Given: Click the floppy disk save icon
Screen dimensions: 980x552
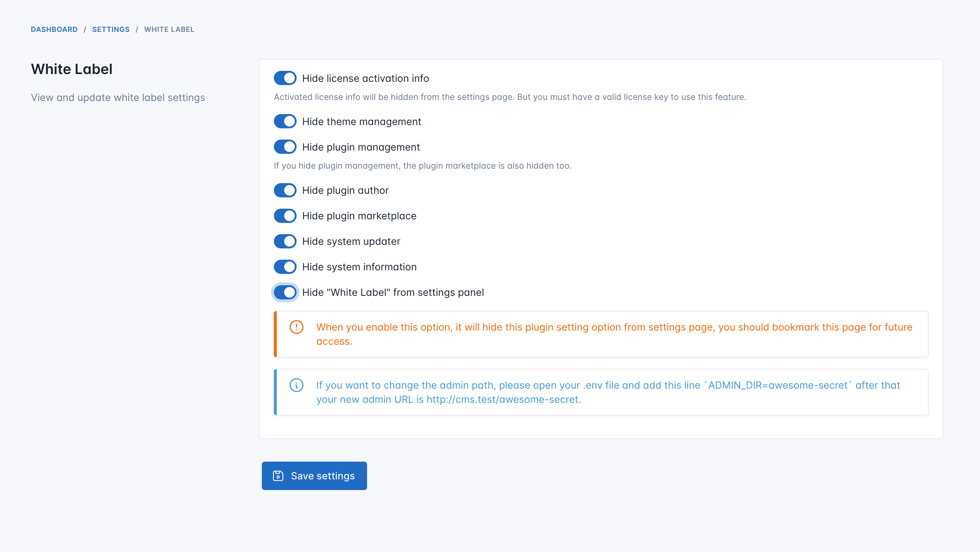Looking at the screenshot, I should click(x=278, y=476).
